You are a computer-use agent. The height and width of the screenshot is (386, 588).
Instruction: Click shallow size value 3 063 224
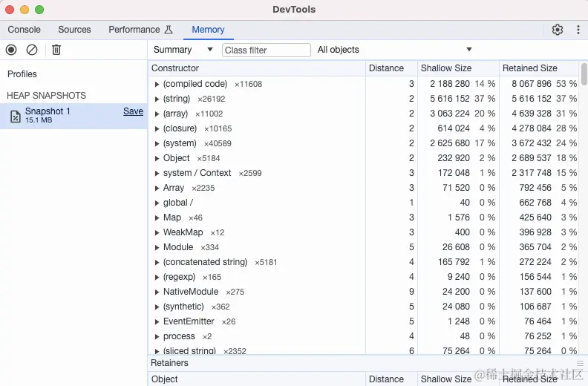tap(450, 114)
